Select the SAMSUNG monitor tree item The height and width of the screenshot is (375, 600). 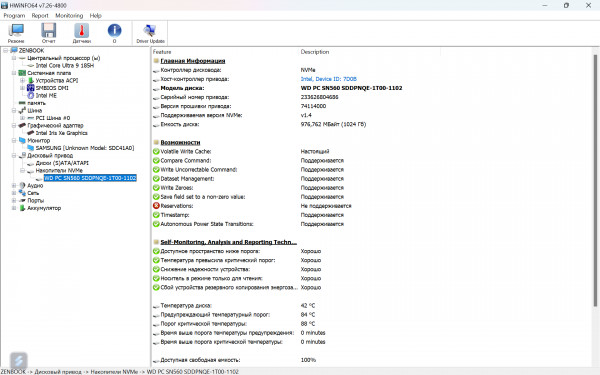85,148
